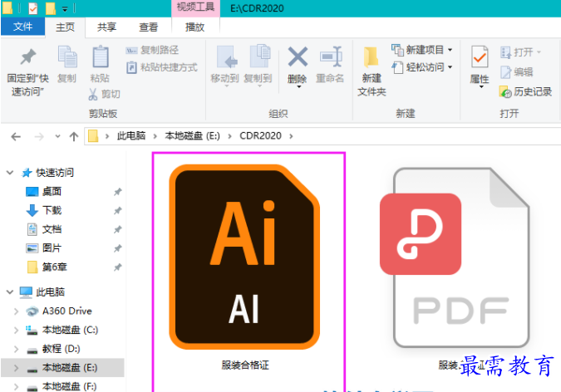Click the Forward navigation arrow
Viewport: 561px width, 392px height.
click(x=38, y=136)
